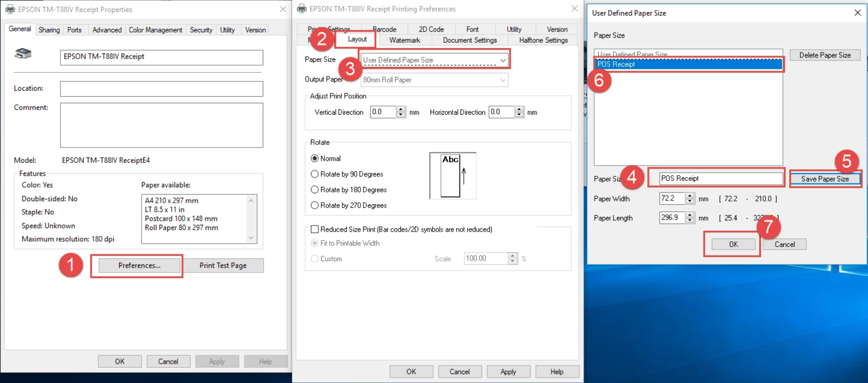Click the Paper available list scroll down arrow
Image resolution: width=868 pixels, height=383 pixels.
(251, 238)
